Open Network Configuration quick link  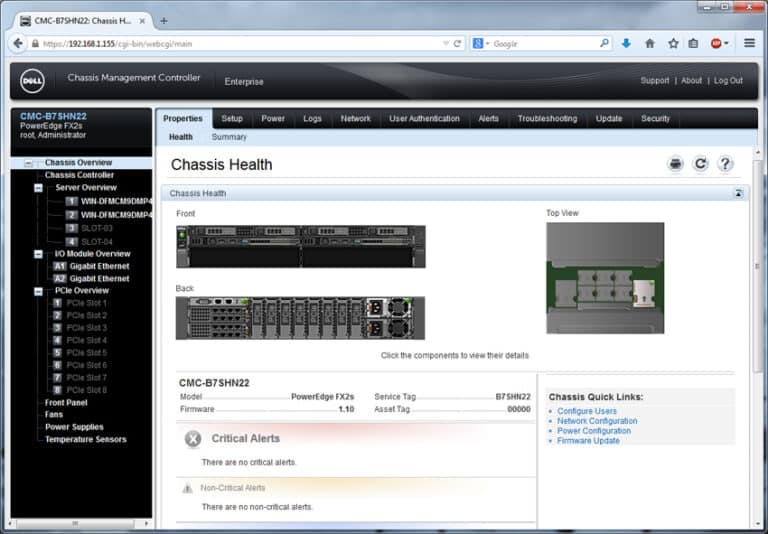[x=597, y=421]
